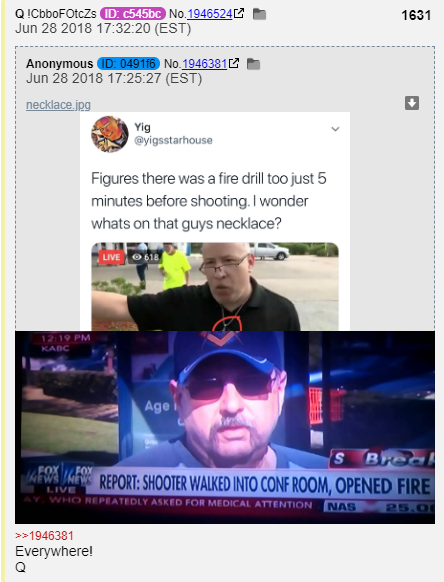Open the tweet video thumbnail
The width and height of the screenshot is (444, 582).
coord(215,287)
